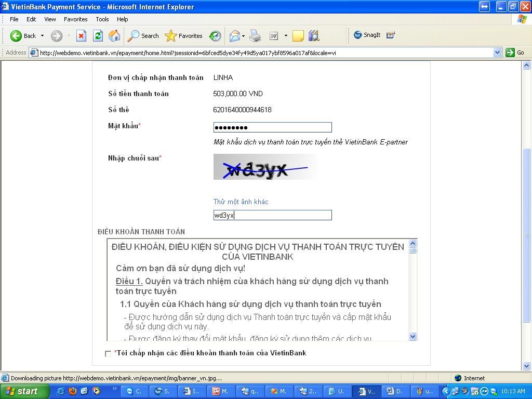Screen dimensions: 532x399
Task: Switch to the Word taskbar button "D."
Action: 395,391
